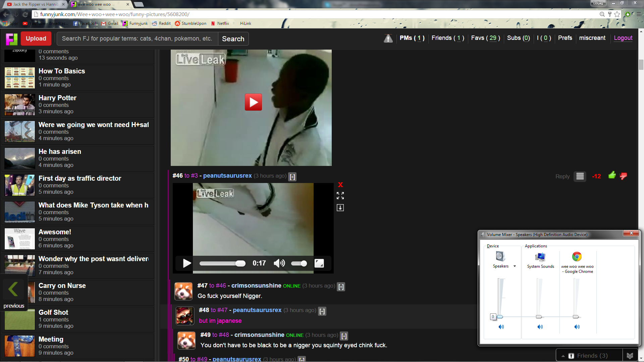Click the FunnyJunk logo icon
The image size is (644, 362).
pos(11,39)
